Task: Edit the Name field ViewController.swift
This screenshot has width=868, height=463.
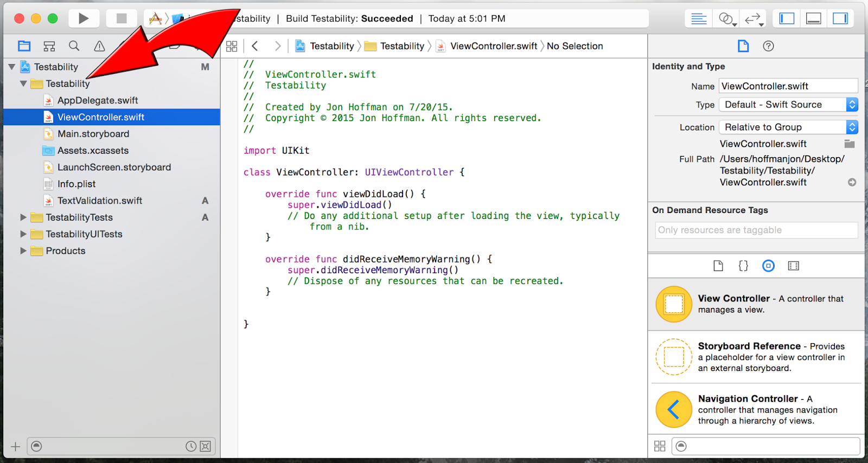Action: tap(788, 86)
